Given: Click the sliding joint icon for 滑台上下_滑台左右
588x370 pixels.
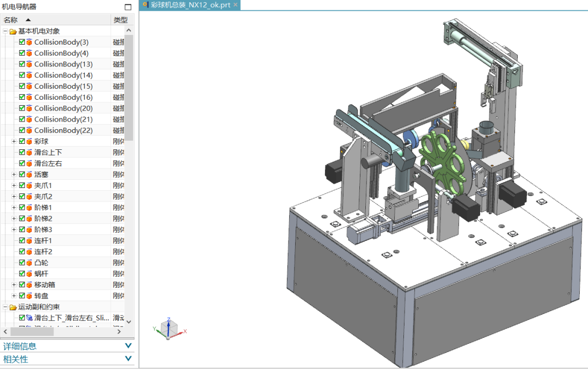Looking at the screenshot, I should (29, 318).
